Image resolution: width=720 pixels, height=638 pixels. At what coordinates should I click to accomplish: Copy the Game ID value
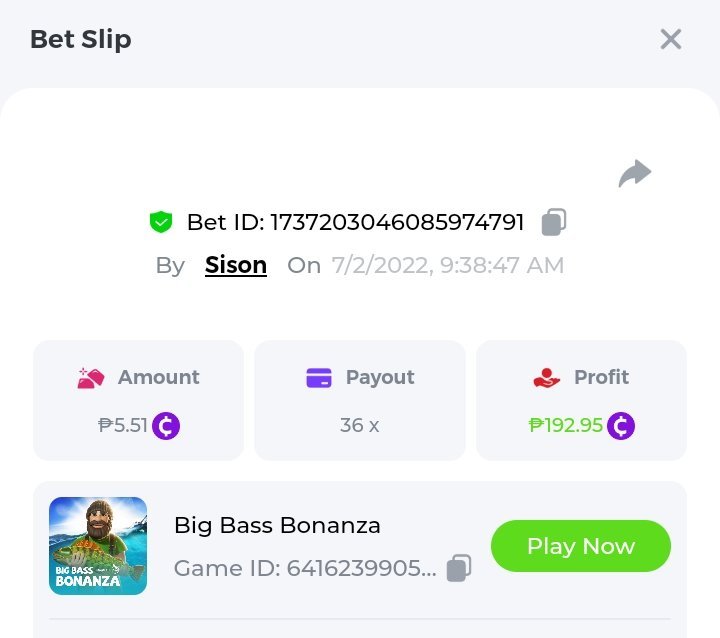point(458,568)
